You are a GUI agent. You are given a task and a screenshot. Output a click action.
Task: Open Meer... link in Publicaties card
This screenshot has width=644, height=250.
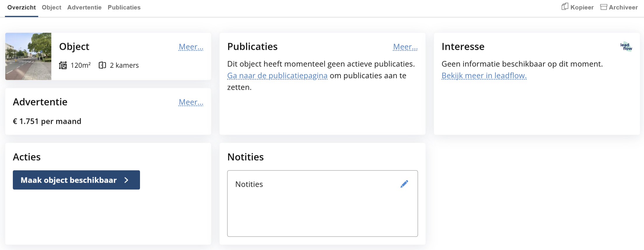pyautogui.click(x=405, y=47)
